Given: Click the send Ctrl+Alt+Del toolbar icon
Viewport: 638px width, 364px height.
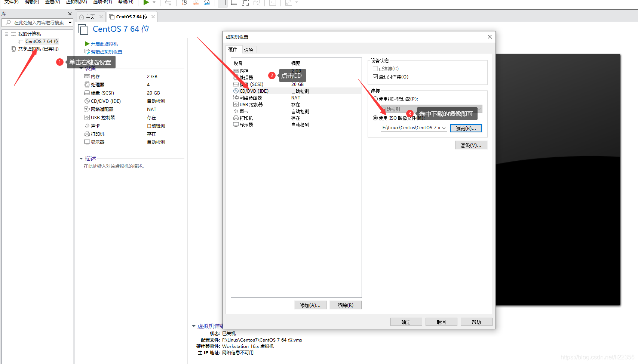Looking at the screenshot, I should point(168,3).
